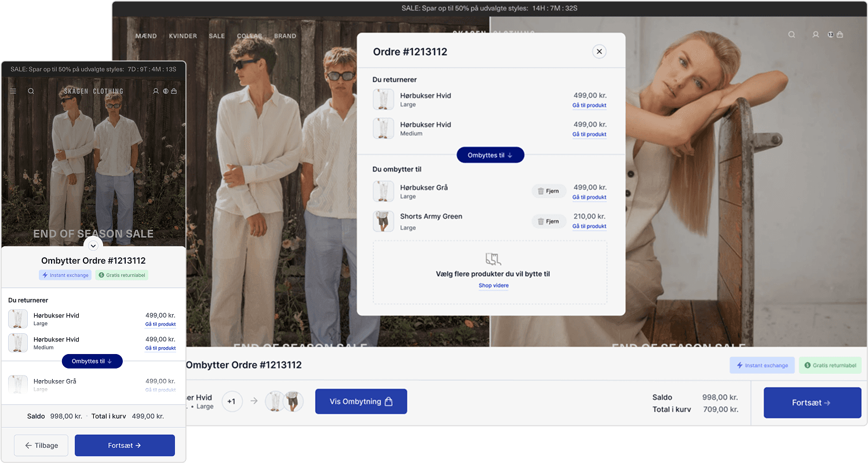Click Shorts Army Green thumbnail in dialog
The height and width of the screenshot is (463, 868).
(383, 221)
